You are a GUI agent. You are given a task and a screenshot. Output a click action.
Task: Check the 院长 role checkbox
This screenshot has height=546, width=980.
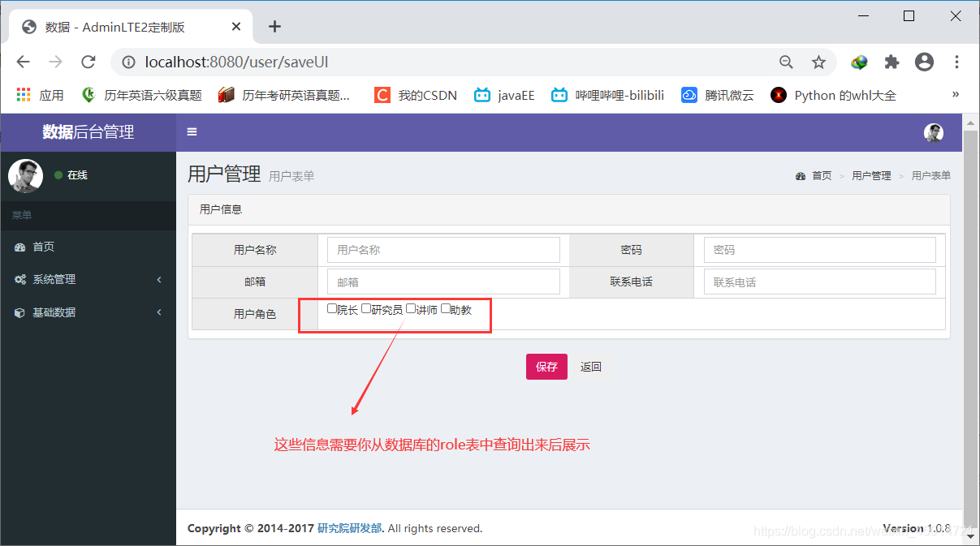click(x=332, y=309)
